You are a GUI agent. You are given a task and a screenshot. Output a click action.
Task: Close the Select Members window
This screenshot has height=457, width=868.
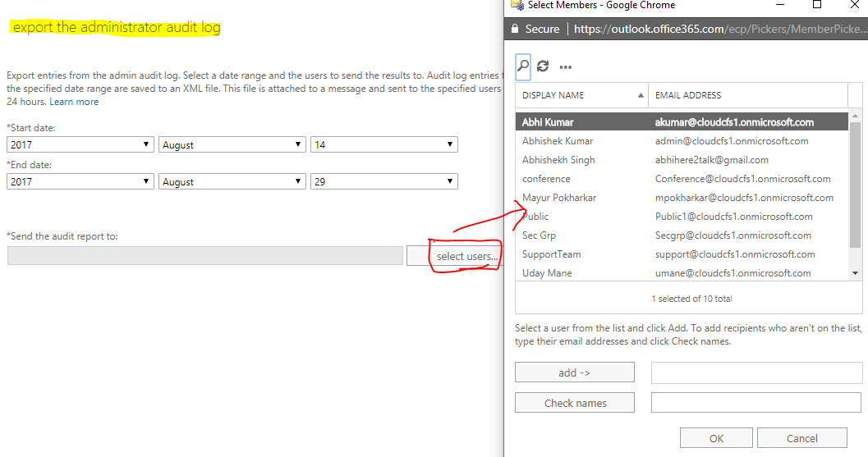click(x=854, y=5)
